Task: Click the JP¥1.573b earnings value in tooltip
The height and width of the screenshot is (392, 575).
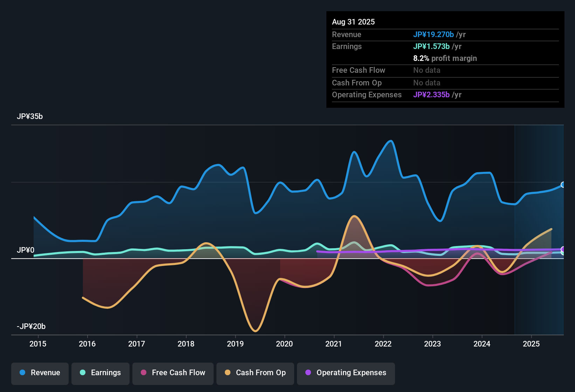Action: (431, 47)
